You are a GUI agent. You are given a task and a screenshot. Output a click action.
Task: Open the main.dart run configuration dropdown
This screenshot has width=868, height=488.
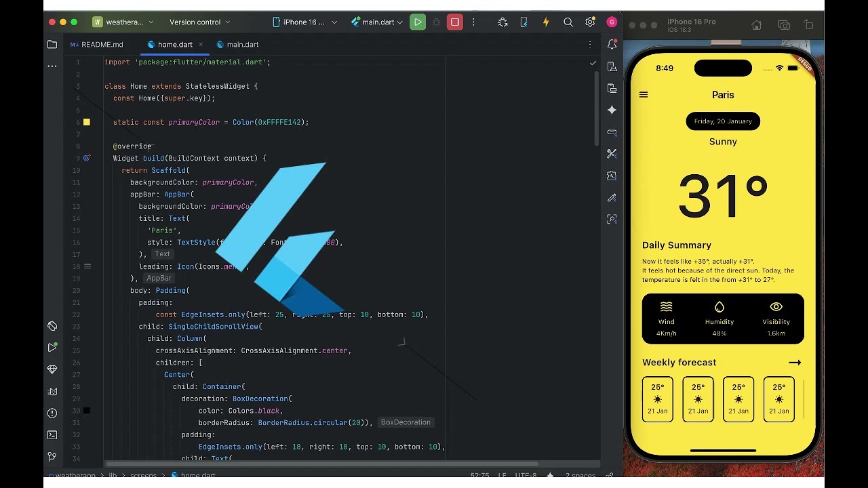click(x=377, y=22)
